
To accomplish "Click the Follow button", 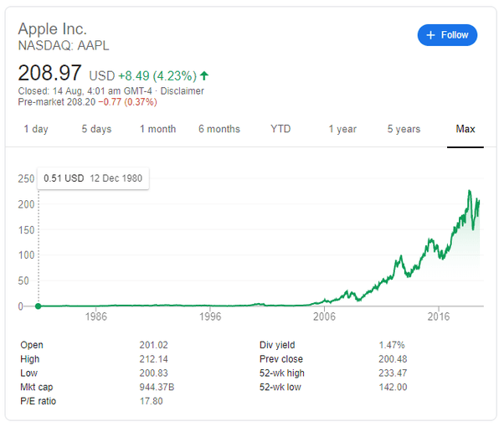I will [448, 35].
